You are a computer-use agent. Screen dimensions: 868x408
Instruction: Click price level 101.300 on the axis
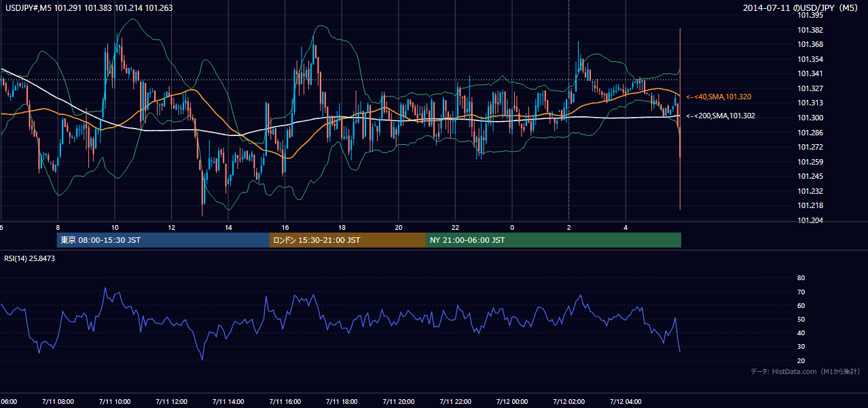[x=810, y=118]
